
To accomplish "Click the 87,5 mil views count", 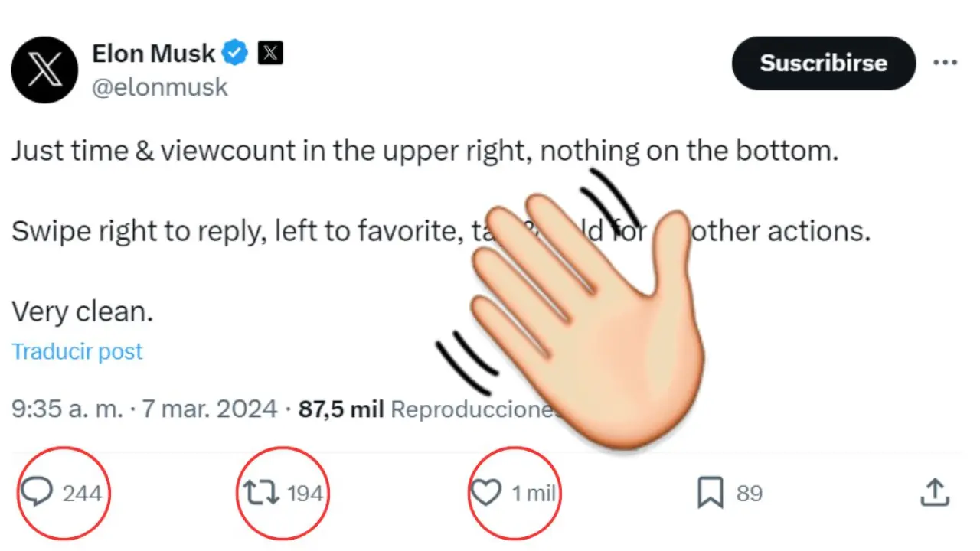I will pyautogui.click(x=341, y=409).
